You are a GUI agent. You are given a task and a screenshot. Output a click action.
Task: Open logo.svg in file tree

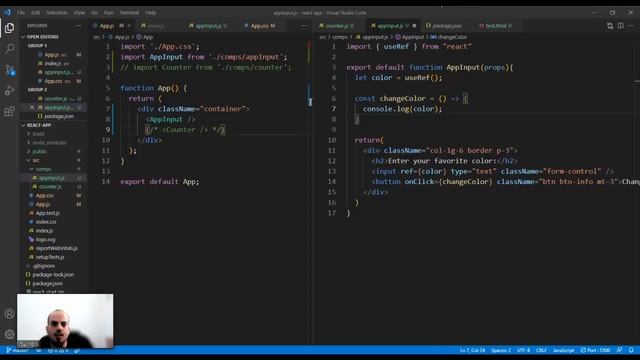pyautogui.click(x=45, y=240)
